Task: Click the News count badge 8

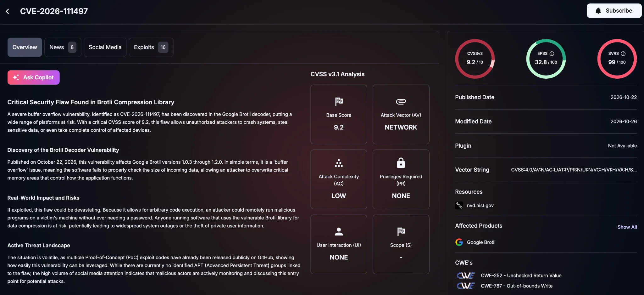Action: (72, 47)
